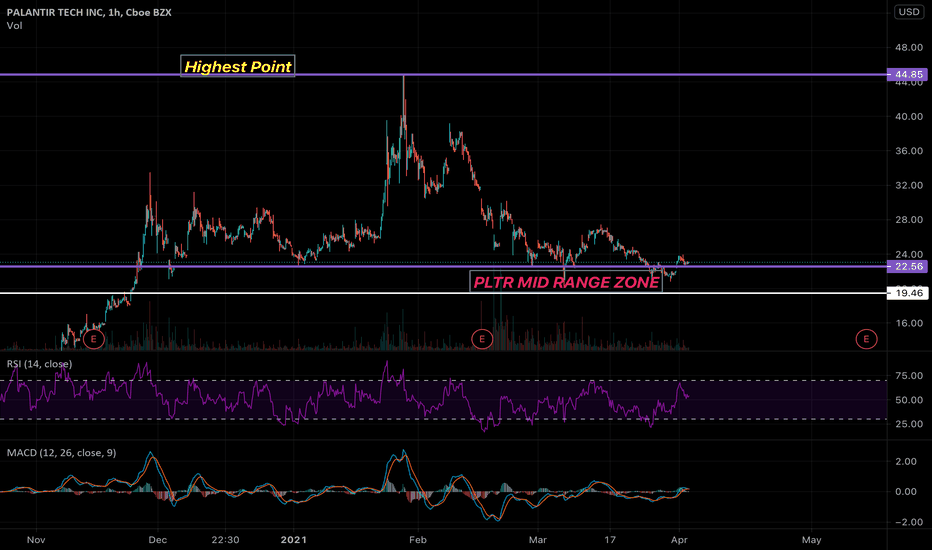Click the RSI 75.00 scale value
The width and height of the screenshot is (932, 550).
[909, 376]
